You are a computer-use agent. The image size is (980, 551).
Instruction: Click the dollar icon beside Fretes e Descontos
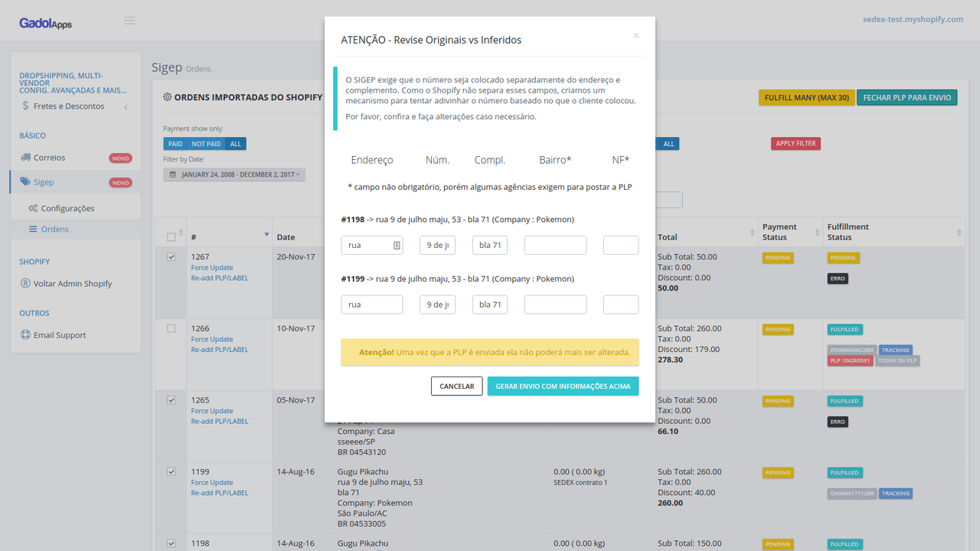(25, 106)
